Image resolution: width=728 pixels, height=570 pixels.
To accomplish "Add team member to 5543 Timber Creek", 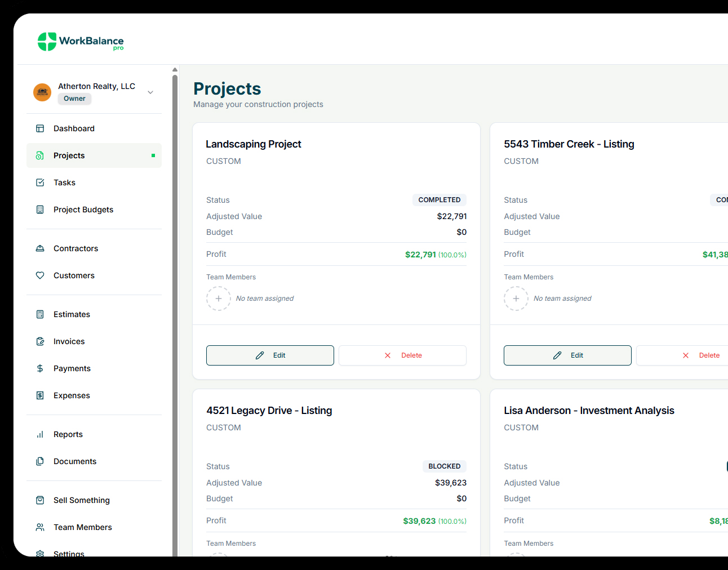I will (516, 299).
